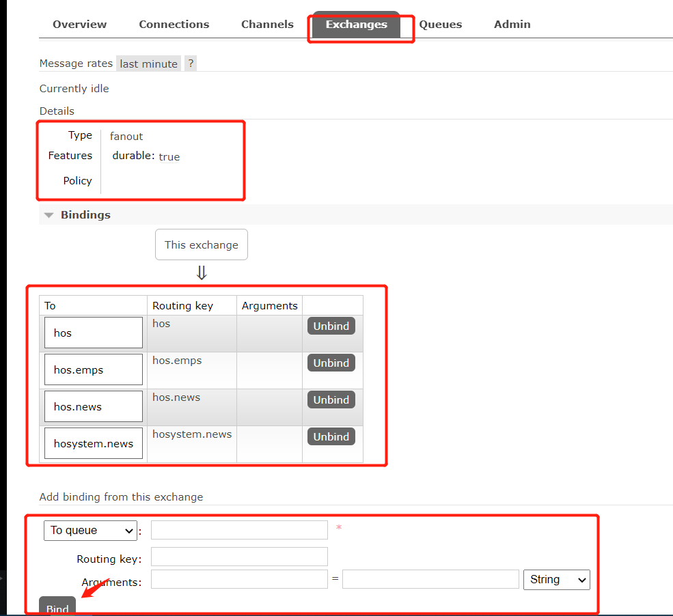This screenshot has width=673, height=616.
Task: Click the 'Arguments' column header
Action: tap(270, 305)
